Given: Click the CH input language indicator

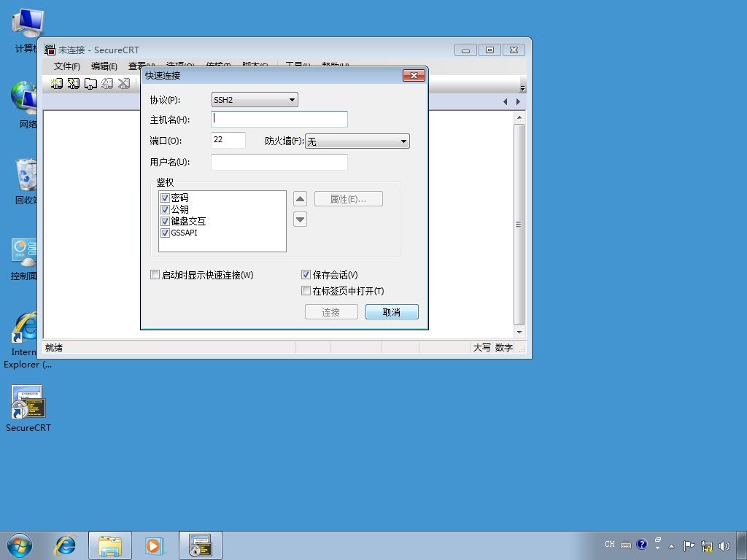Looking at the screenshot, I should coord(610,544).
